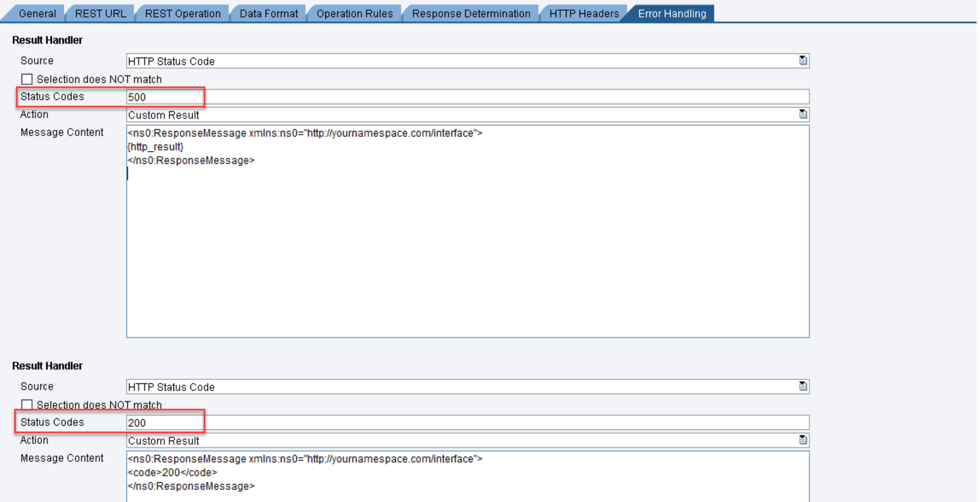Select the Error Handling tab
Image resolution: width=980 pixels, height=502 pixels.
pos(672,14)
